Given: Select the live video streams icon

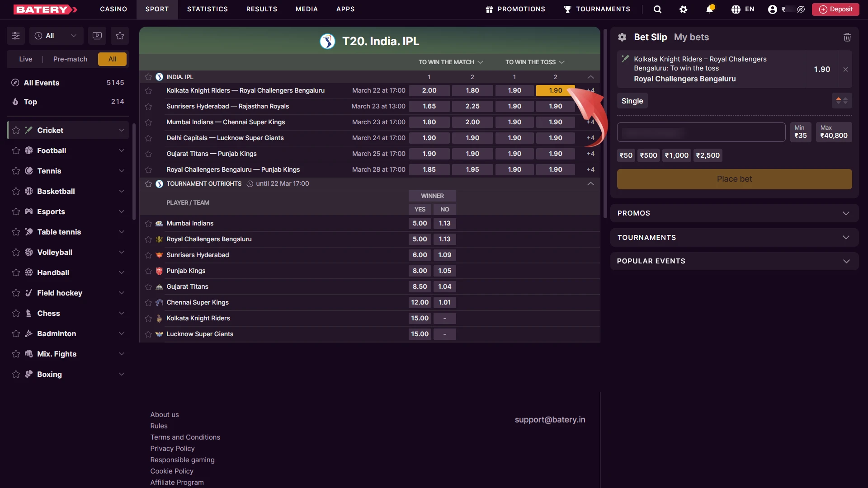Looking at the screenshot, I should pos(97,36).
